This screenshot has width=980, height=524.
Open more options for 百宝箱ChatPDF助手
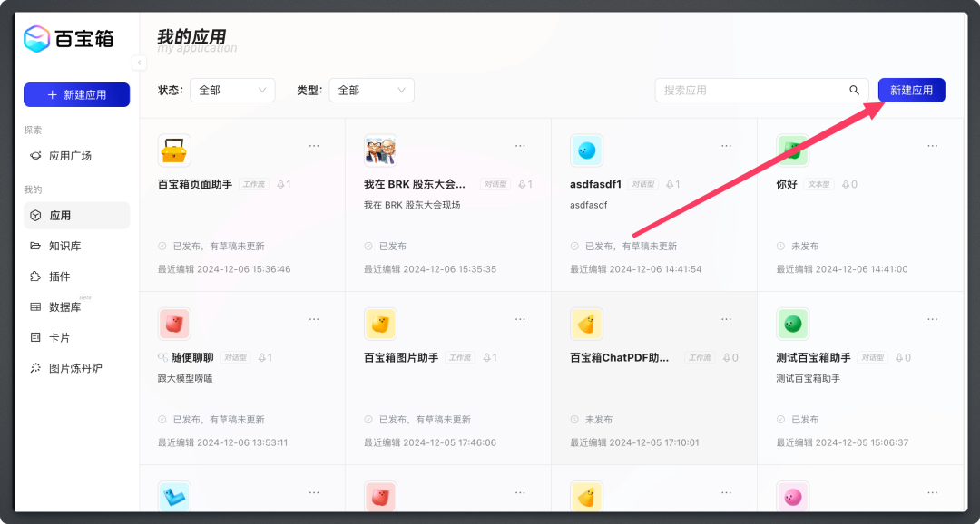pos(726,320)
